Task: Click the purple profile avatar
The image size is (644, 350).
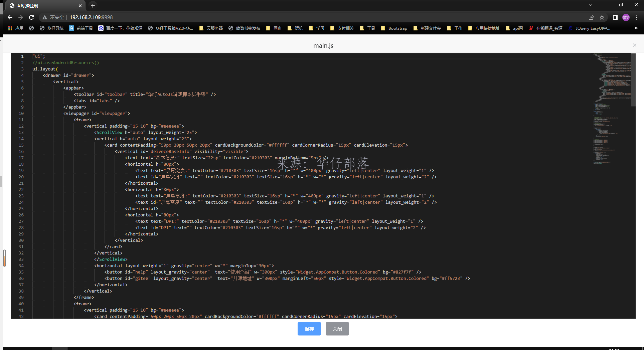Action: click(x=626, y=17)
